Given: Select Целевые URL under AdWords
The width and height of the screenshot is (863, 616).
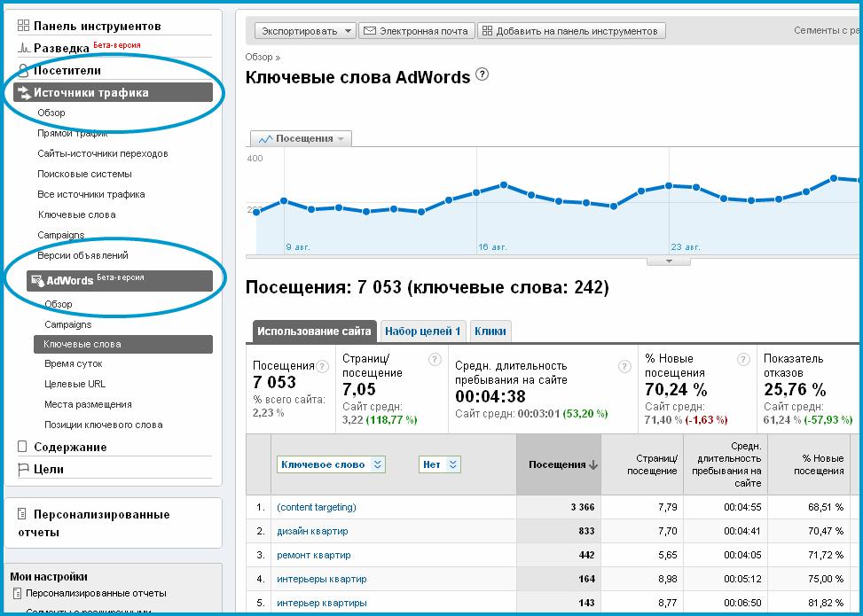Looking at the screenshot, I should (75, 384).
